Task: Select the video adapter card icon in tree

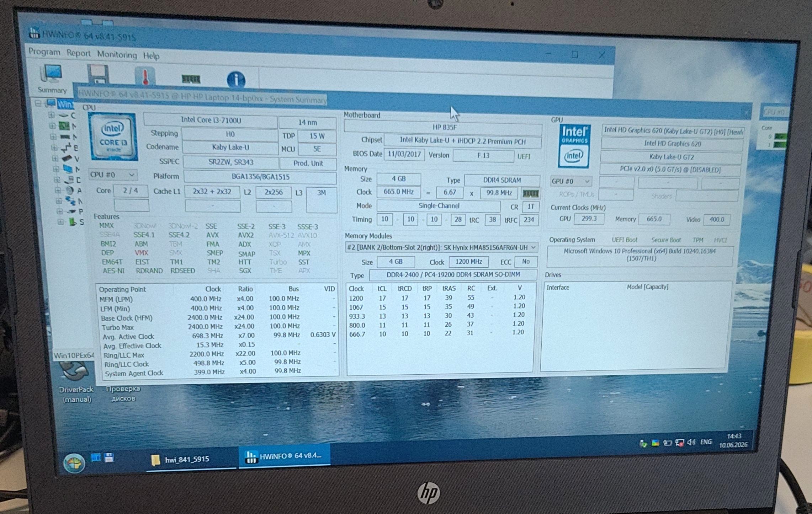Action: pos(67,158)
